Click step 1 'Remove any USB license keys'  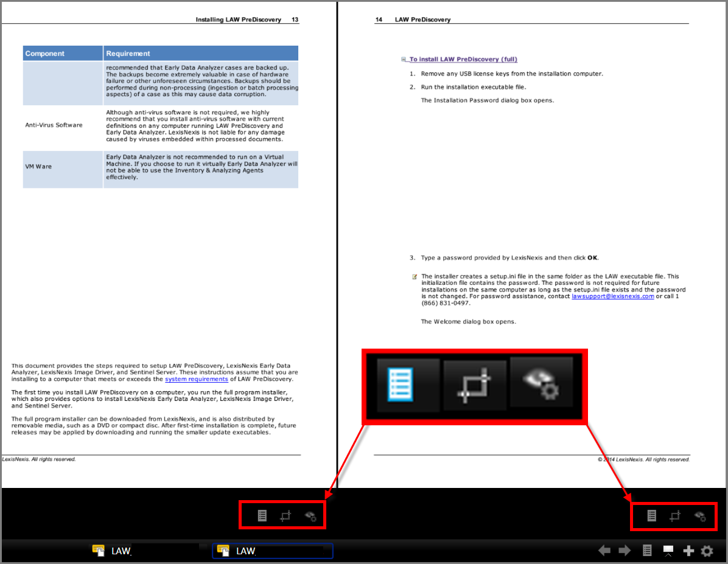[x=512, y=74]
